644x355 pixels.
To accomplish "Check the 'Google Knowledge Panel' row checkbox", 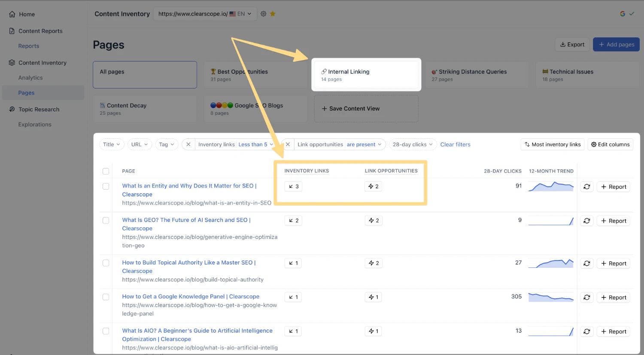I will [106, 297].
